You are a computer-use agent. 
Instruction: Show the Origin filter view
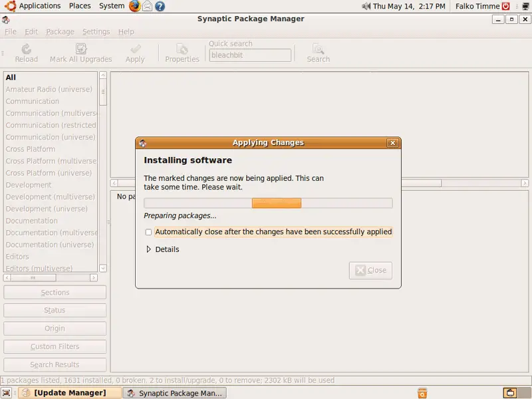click(55, 329)
